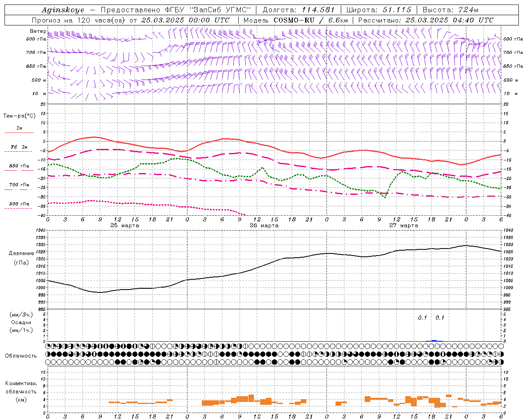The width and height of the screenshot is (525, 420).
Task: Click the elevation text "Высота: 724м"
Action: tap(450, 10)
